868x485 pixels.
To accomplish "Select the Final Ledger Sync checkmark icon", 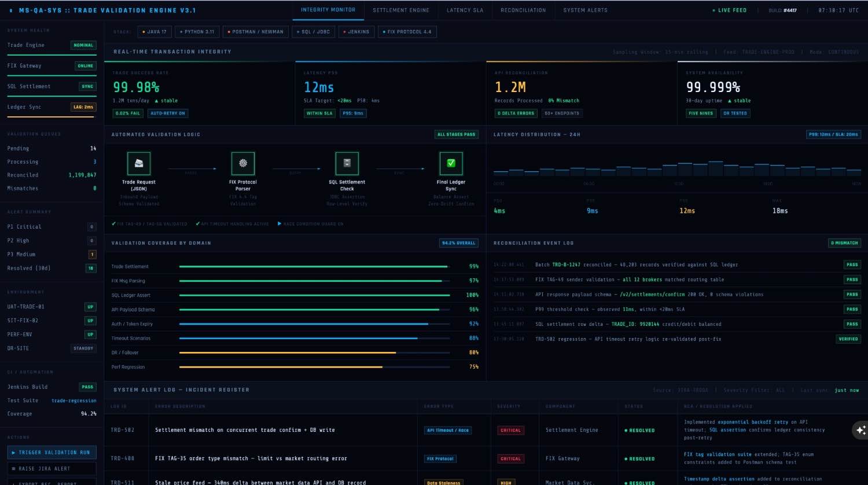I will (451, 164).
